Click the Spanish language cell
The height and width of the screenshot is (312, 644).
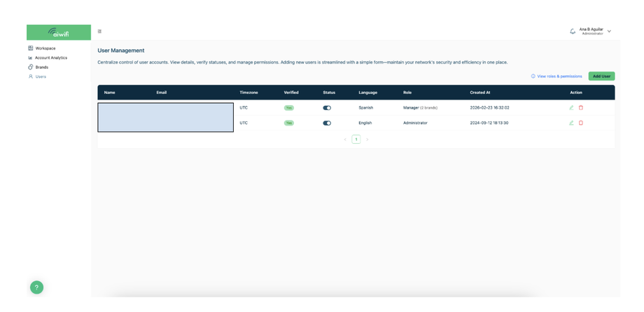tap(365, 108)
